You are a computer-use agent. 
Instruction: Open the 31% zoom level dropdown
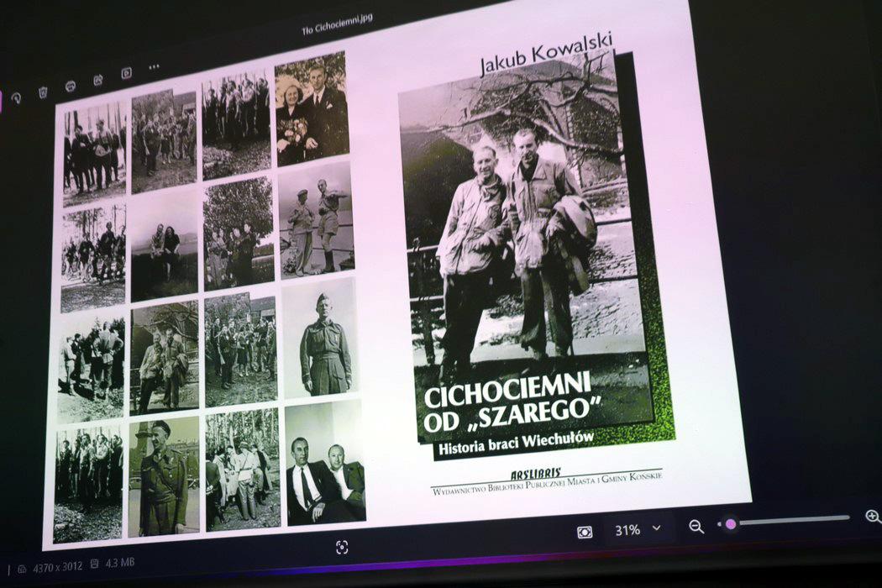(x=638, y=529)
